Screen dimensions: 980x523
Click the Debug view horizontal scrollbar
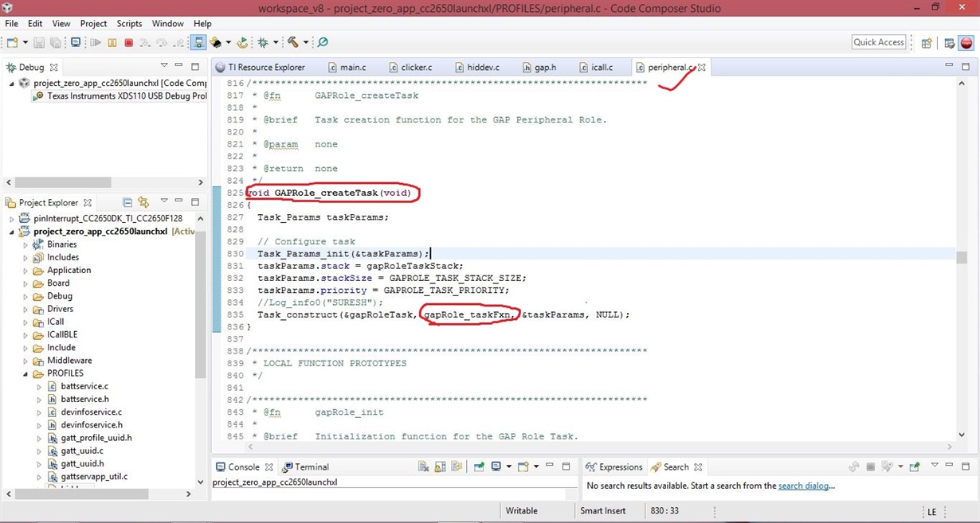pos(63,182)
